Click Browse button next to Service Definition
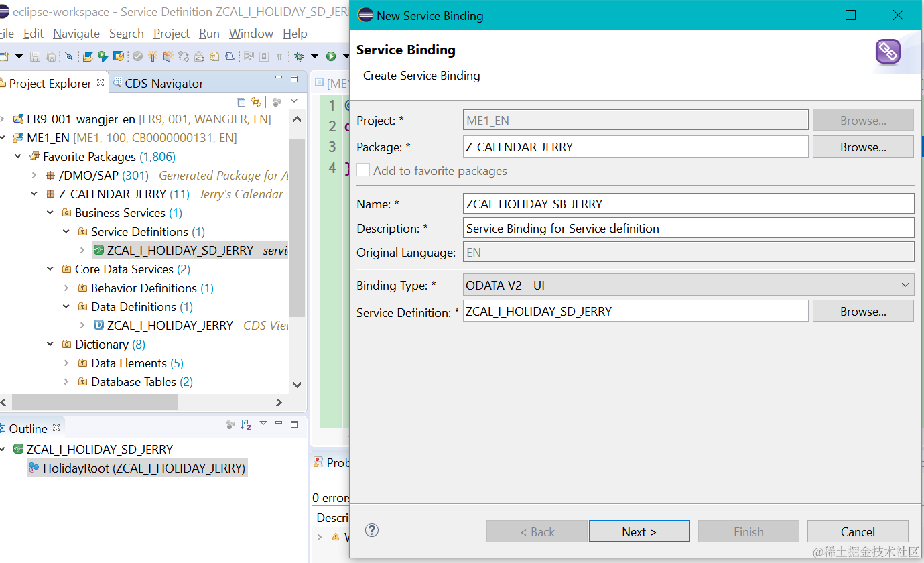924x563 pixels. tap(863, 311)
